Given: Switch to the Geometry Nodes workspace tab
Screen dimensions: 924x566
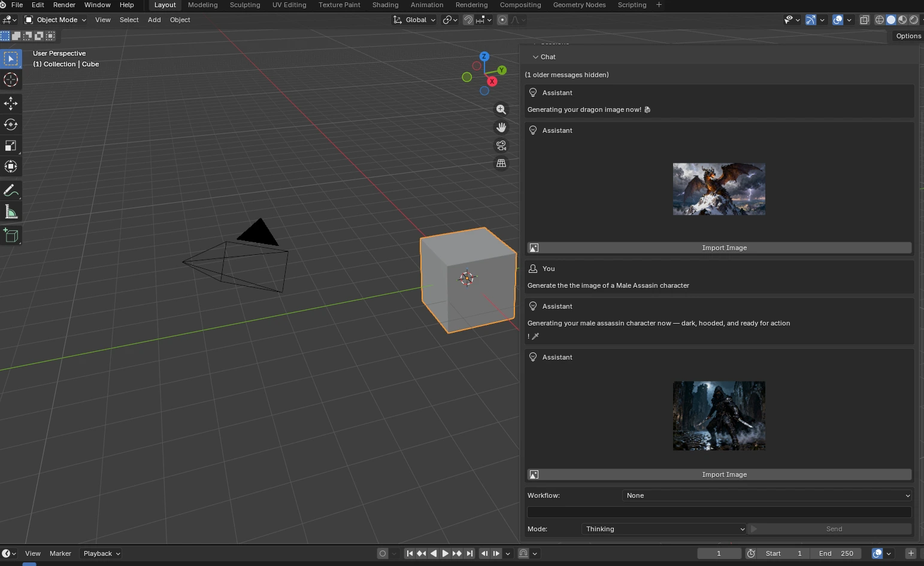Looking at the screenshot, I should pyautogui.click(x=579, y=5).
